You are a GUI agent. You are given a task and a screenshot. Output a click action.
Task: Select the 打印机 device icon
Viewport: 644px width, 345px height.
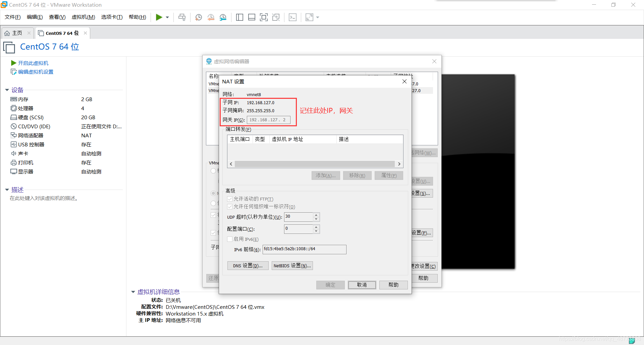click(14, 162)
